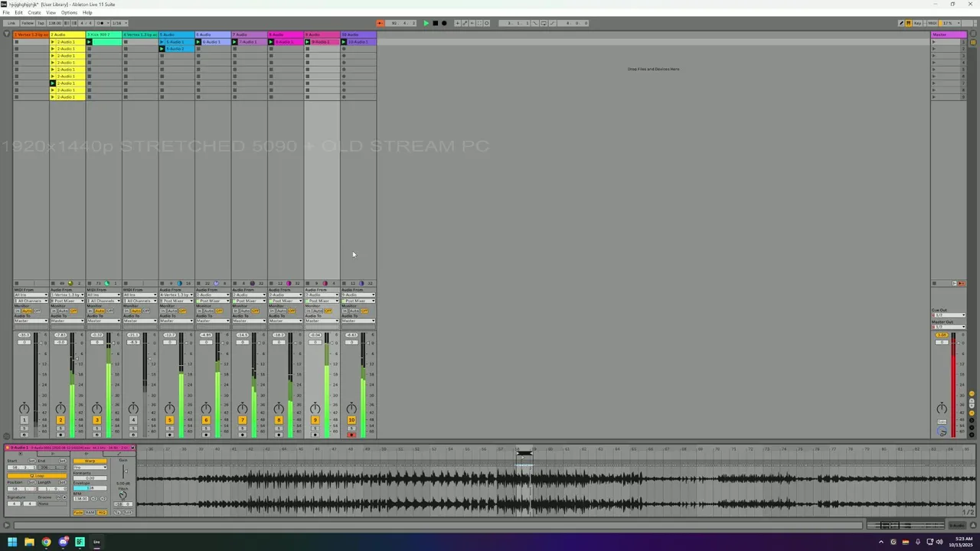This screenshot has height=551, width=980.
Task: Toggle track activator button 10
Action: click(x=351, y=420)
